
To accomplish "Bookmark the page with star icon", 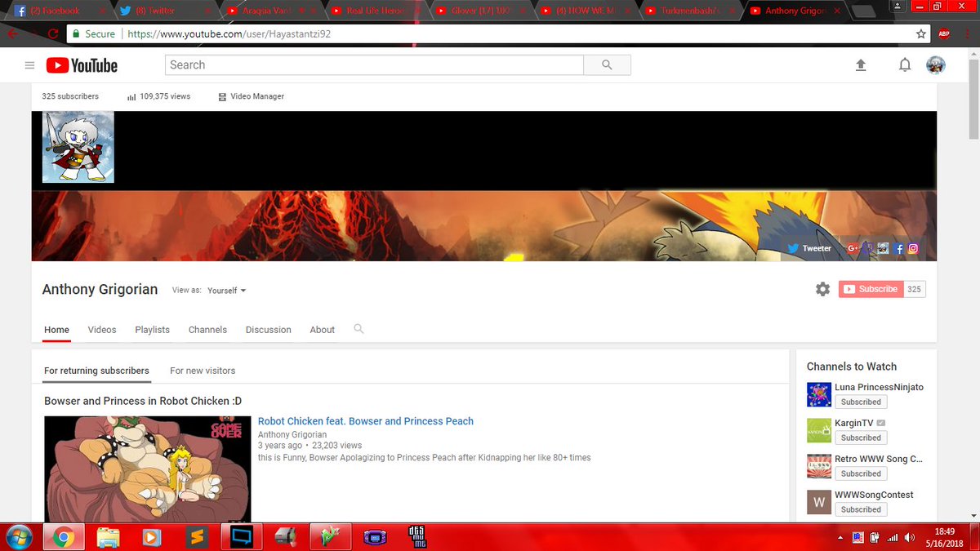I will pos(921,34).
